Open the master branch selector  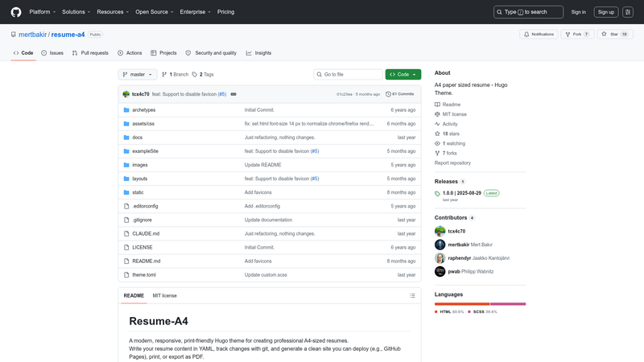pos(138,74)
